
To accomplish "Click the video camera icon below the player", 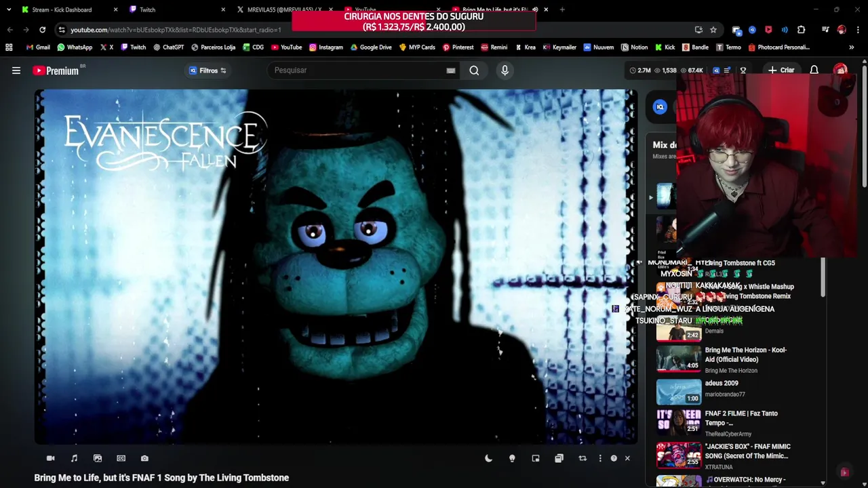I will pyautogui.click(x=50, y=459).
